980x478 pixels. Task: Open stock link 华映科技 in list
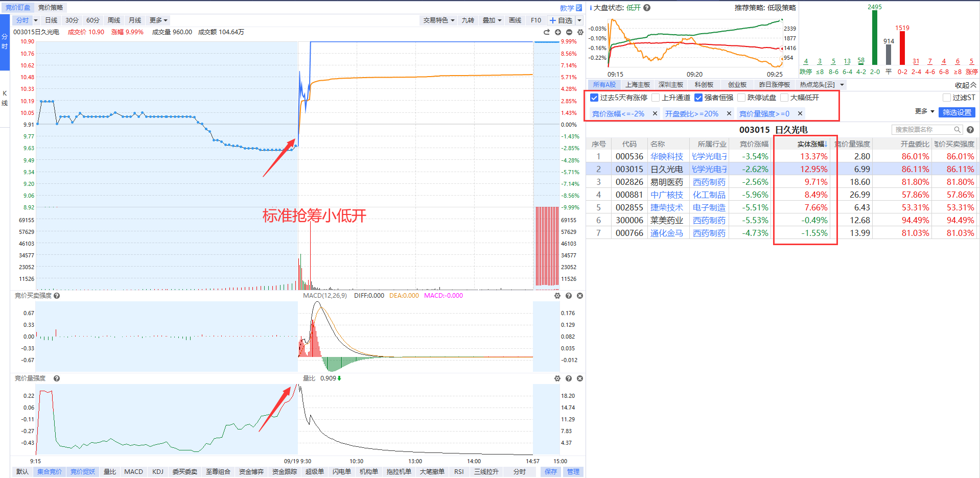point(666,157)
